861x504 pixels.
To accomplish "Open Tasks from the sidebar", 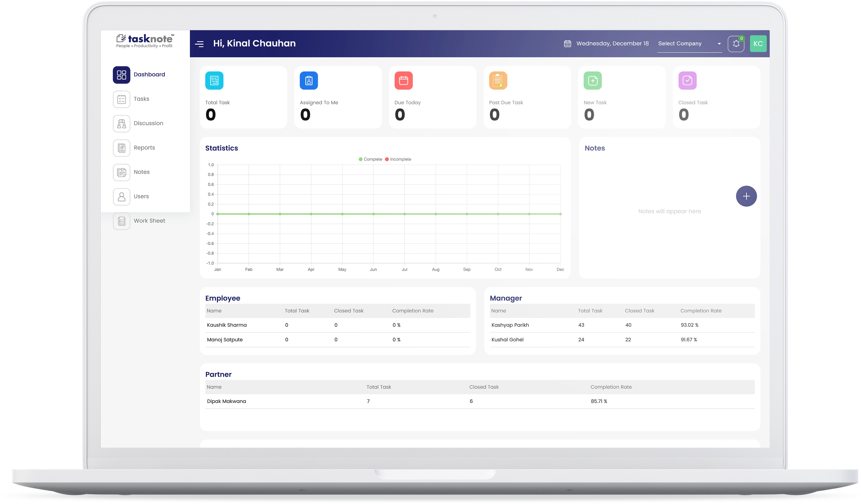I will (x=141, y=99).
